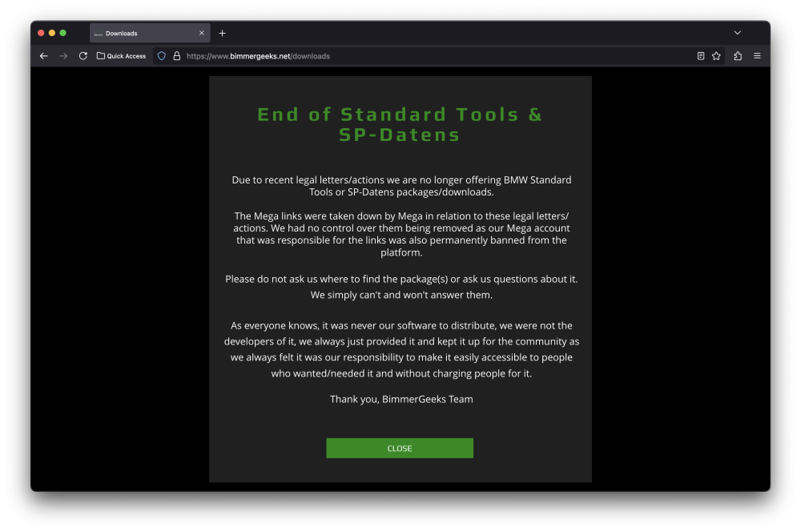Screen dimensions: 801x532
Task: Click paragraph starting "Due to recent legal letters"
Action: pos(401,186)
